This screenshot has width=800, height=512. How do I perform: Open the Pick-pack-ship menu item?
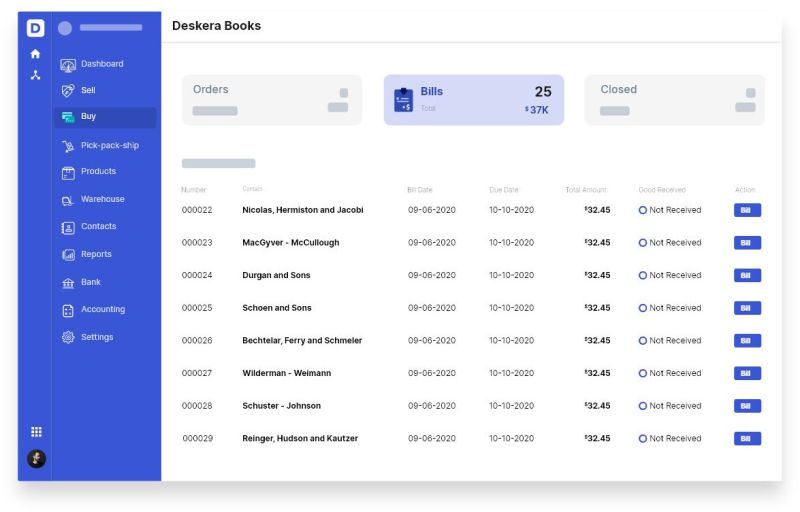click(x=110, y=145)
